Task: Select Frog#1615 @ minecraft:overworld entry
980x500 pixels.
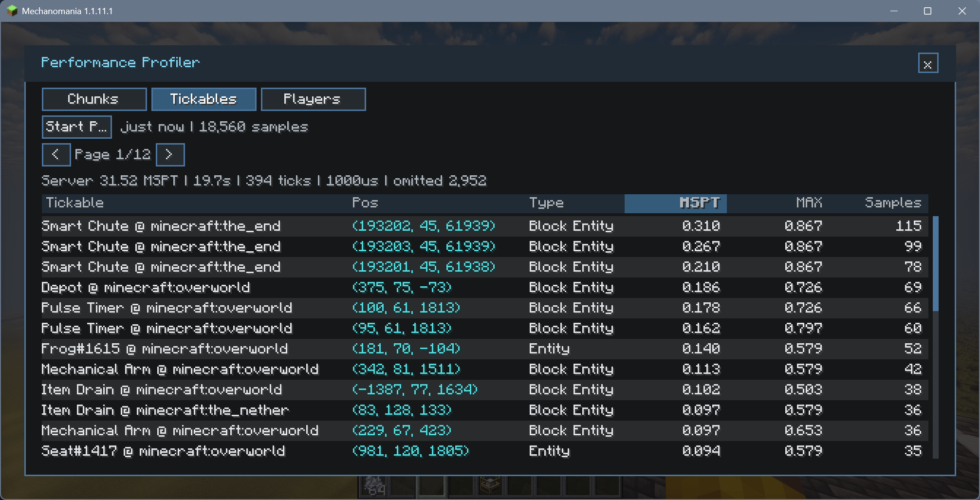Action: click(165, 349)
